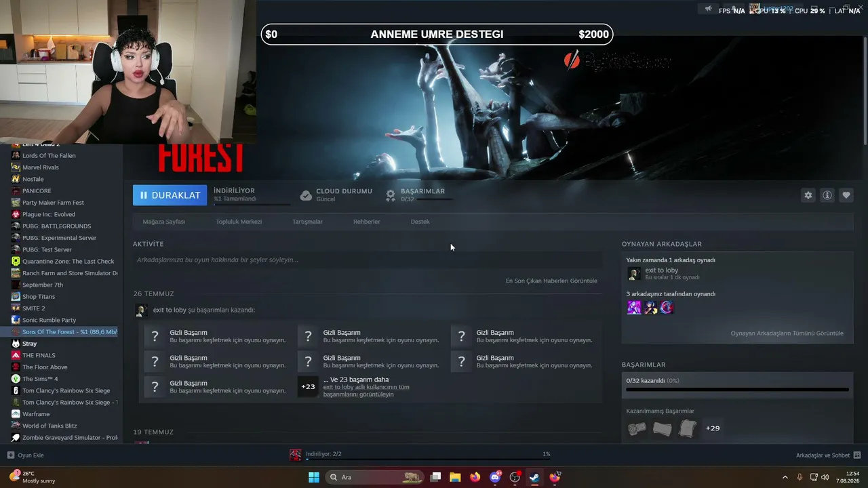The image size is (868, 488).
Task: Click the plus icon beside Oyun Ekle
Action: [10, 455]
